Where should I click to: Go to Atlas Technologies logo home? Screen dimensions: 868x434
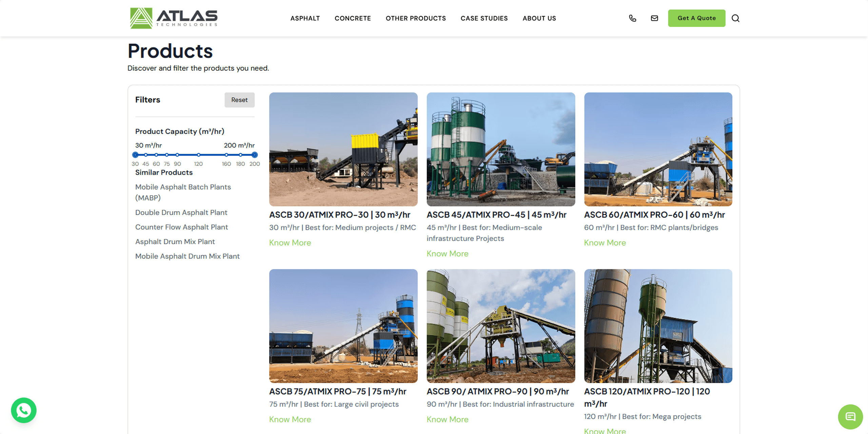(174, 18)
